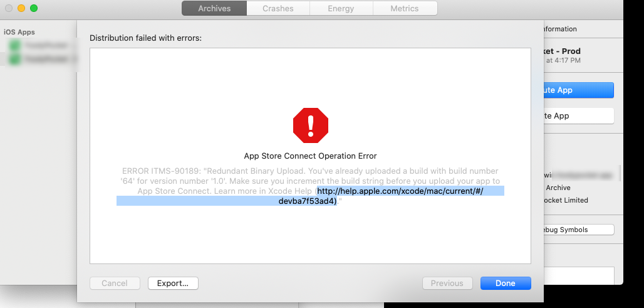This screenshot has height=308, width=644.
Task: Click the Validate App button
Action: pos(578,115)
